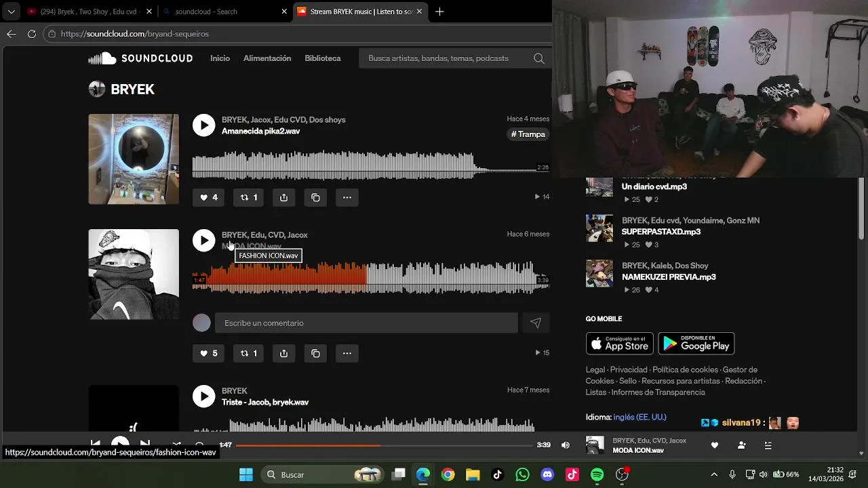Like current track in player bar

pos(714,445)
